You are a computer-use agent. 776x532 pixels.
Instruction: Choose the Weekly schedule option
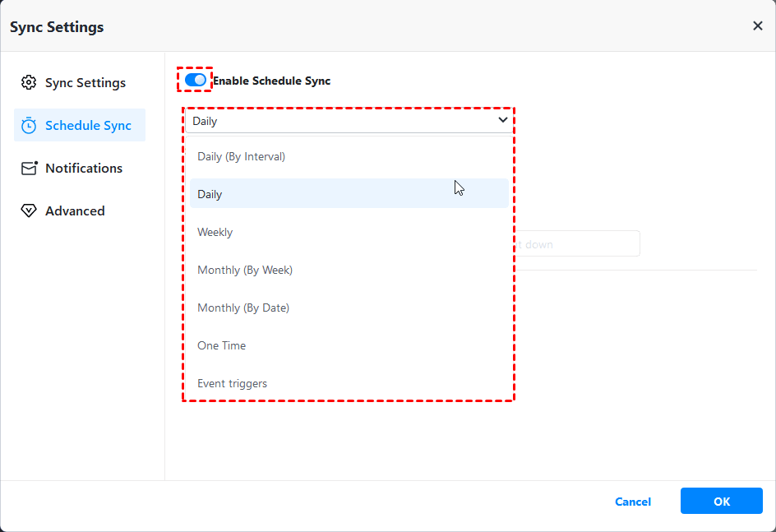tap(215, 233)
